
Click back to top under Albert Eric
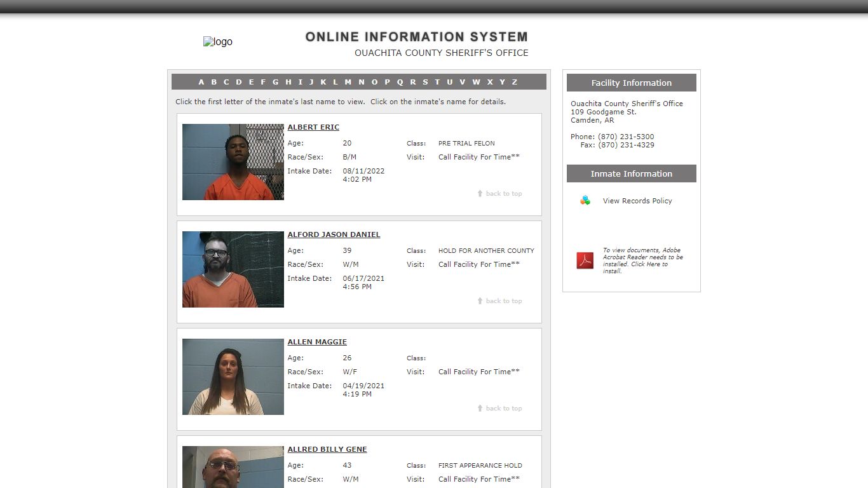[499, 194]
